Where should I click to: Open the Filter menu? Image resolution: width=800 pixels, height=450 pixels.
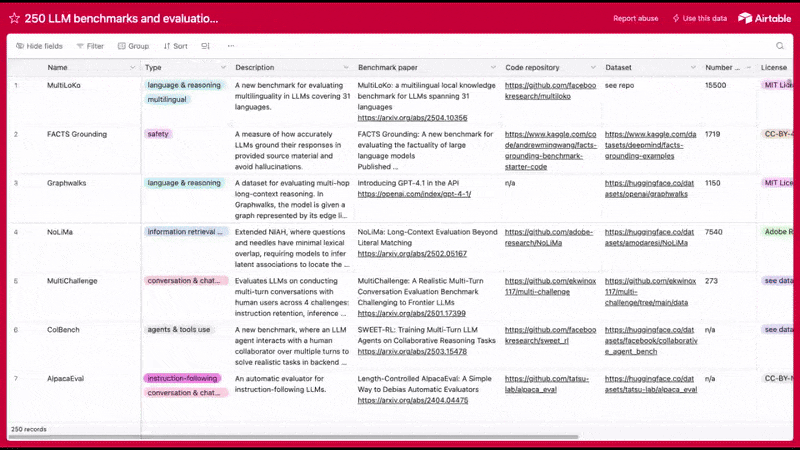pos(90,46)
